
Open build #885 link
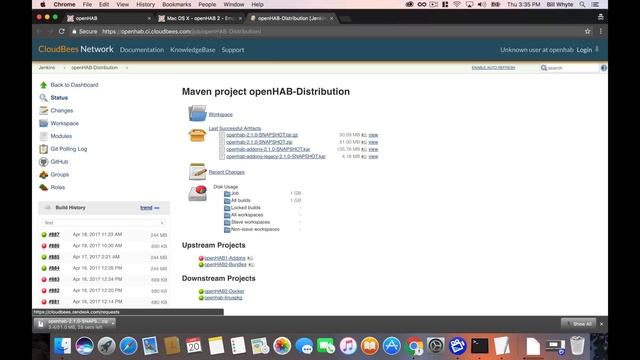(x=54, y=257)
